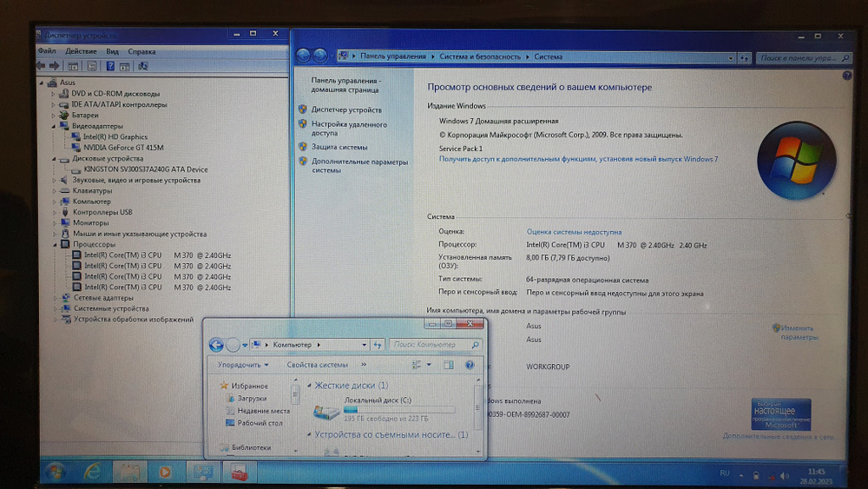Open Локальный диск (C:) drive
This screenshot has width=868, height=489.
pyautogui.click(x=385, y=409)
